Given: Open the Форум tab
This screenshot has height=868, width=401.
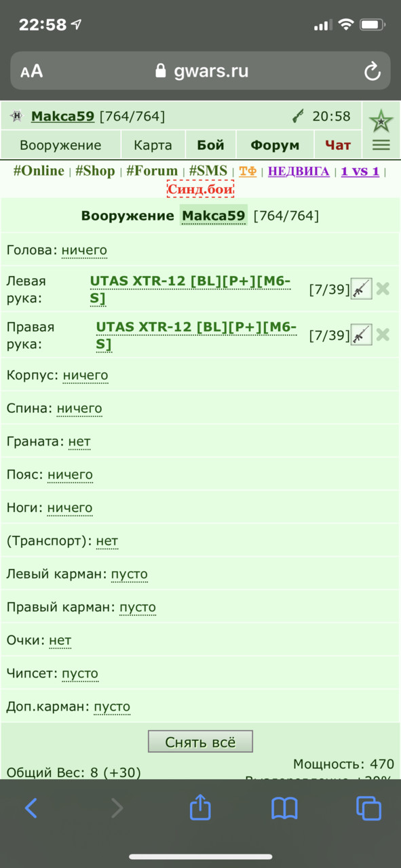Looking at the screenshot, I should pos(275,145).
